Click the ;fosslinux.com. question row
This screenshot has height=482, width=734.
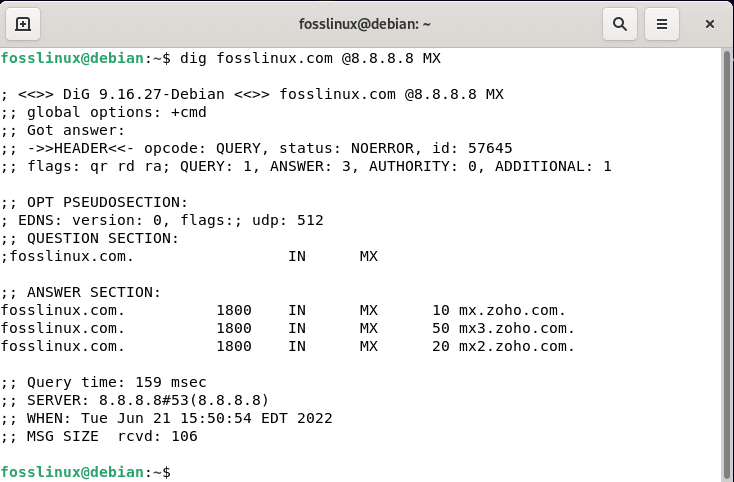(x=189, y=256)
